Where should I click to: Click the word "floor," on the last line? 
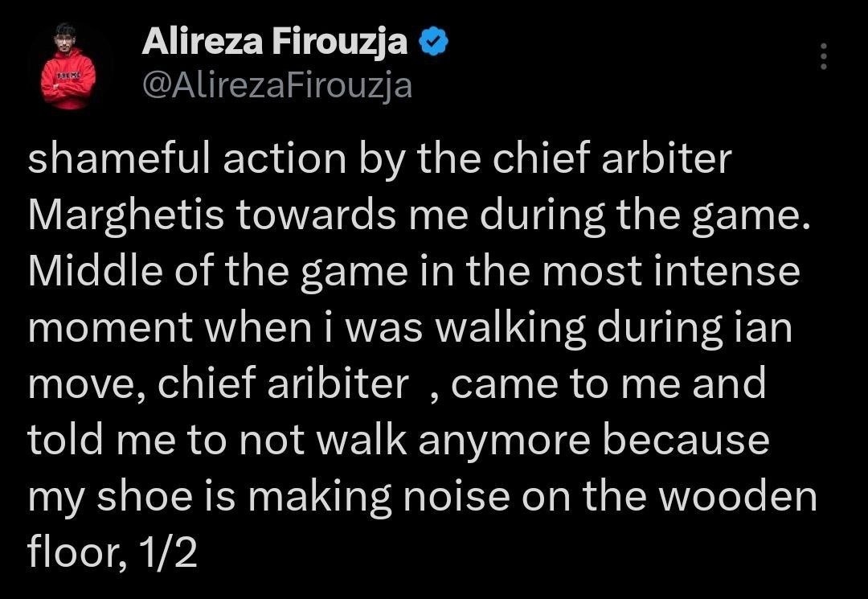pos(74,553)
